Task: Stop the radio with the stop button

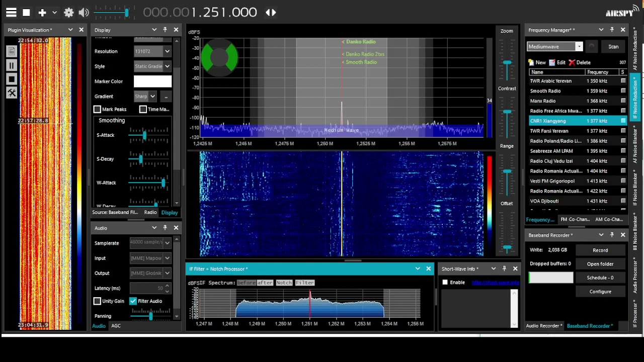Action: pyautogui.click(x=26, y=13)
